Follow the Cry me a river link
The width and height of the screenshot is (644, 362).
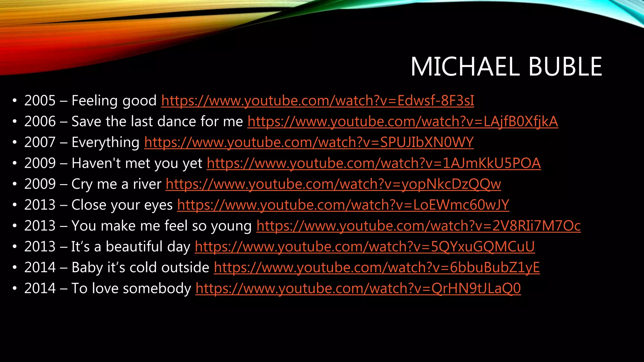pos(333,184)
